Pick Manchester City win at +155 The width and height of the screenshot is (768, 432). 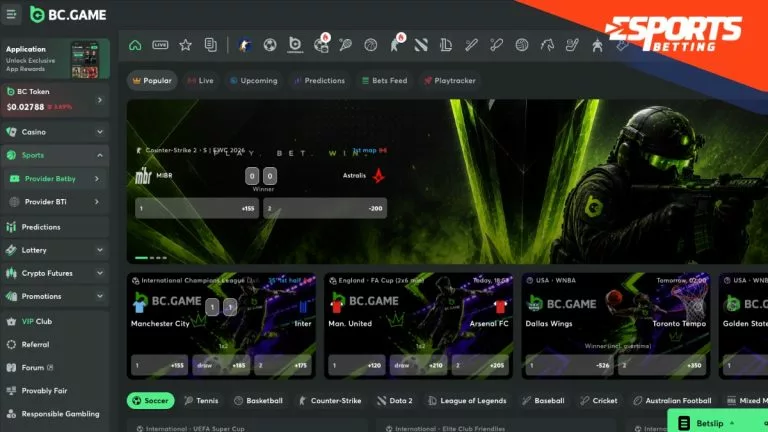(x=160, y=365)
